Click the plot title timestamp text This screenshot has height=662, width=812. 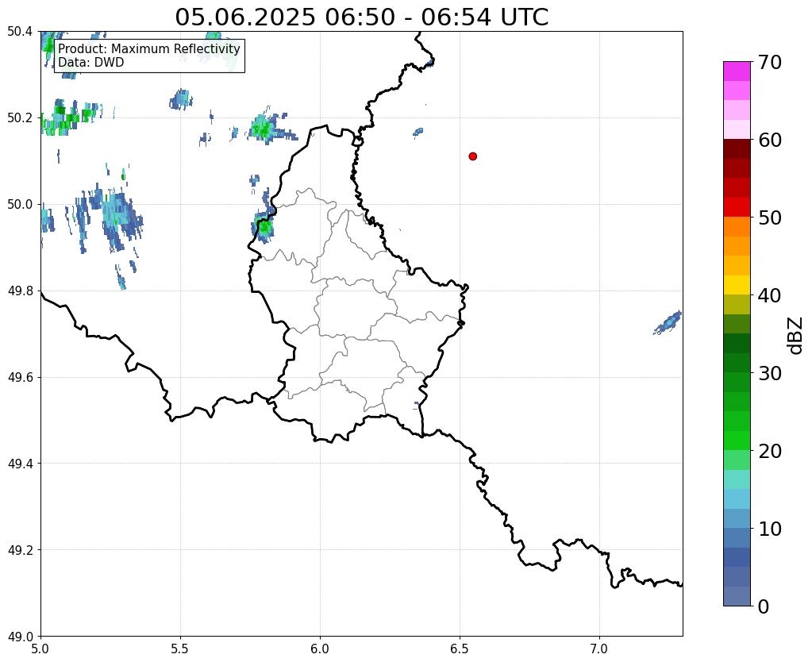[361, 17]
